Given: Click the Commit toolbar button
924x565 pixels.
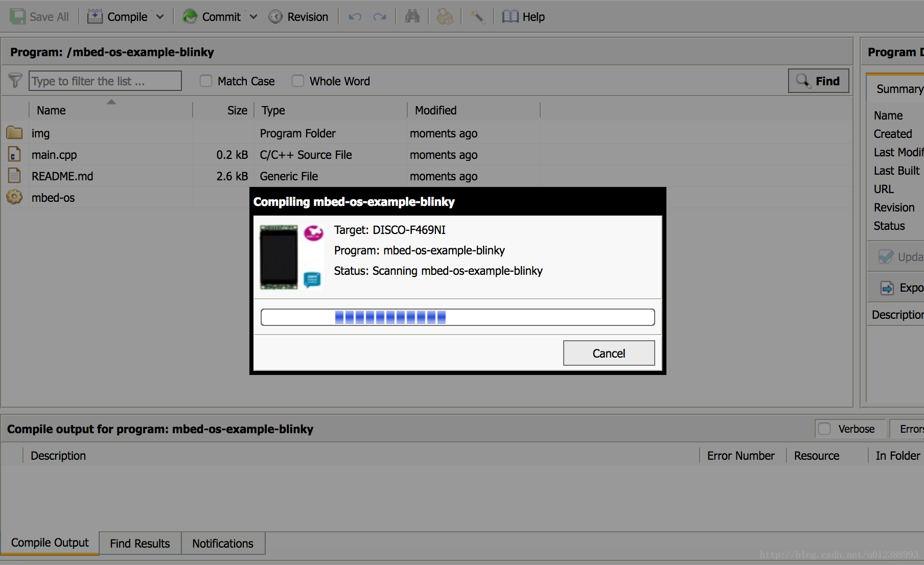Looking at the screenshot, I should point(212,17).
